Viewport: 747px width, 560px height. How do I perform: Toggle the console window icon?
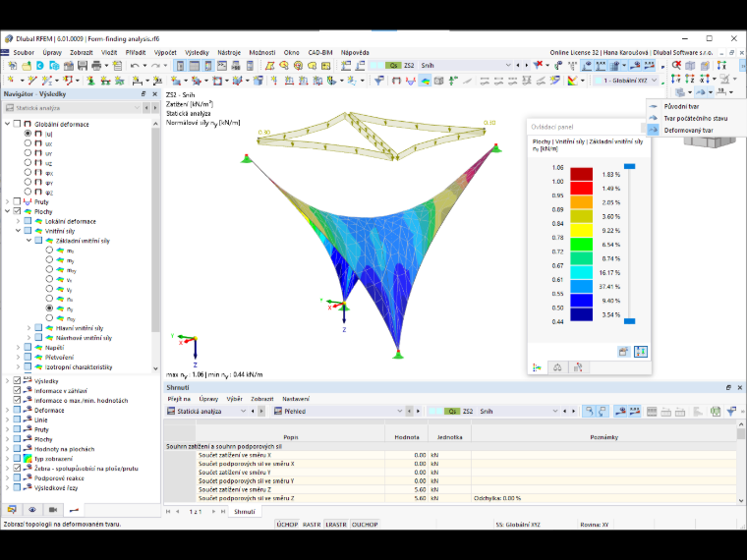pyautogui.click(x=222, y=66)
